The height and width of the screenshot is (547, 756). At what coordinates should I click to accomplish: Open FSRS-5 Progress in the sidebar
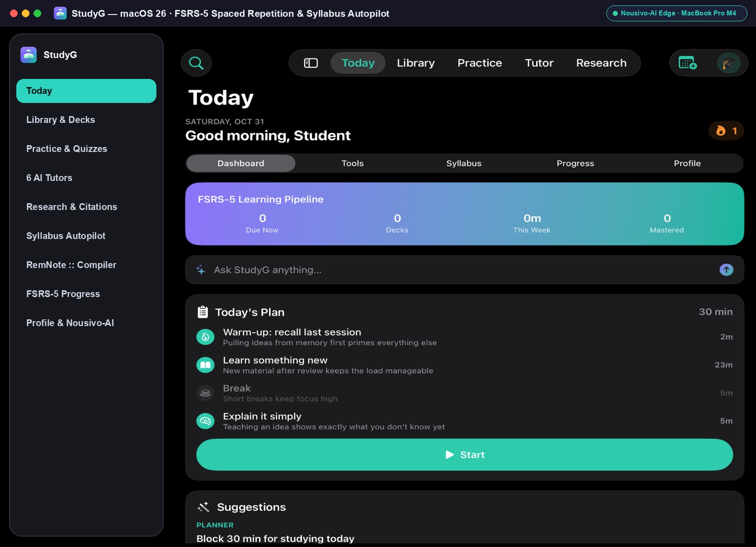point(86,294)
